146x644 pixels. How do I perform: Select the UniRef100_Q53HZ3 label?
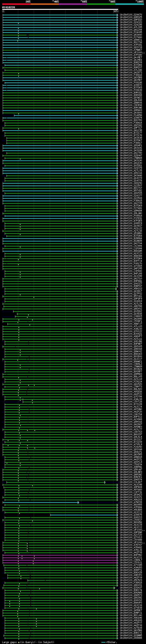tap(131, 495)
